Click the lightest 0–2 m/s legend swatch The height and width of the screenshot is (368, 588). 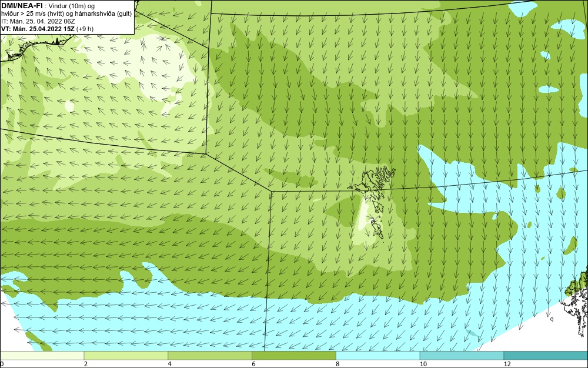[x=42, y=356]
